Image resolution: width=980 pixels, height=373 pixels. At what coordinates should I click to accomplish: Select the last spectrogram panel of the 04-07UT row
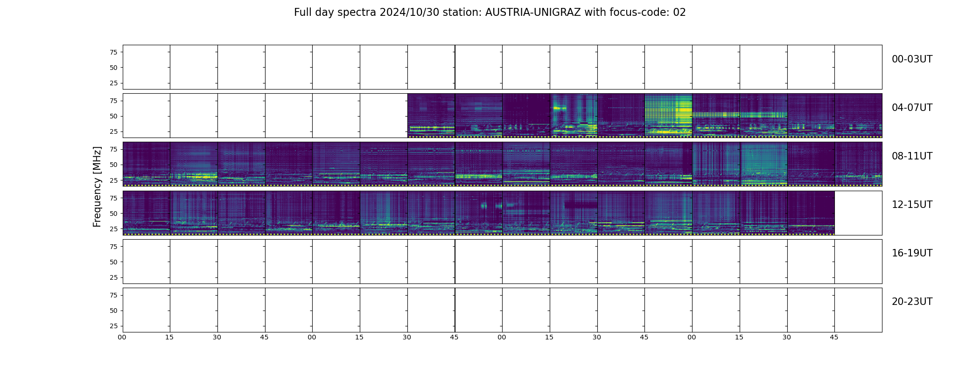[858, 116]
